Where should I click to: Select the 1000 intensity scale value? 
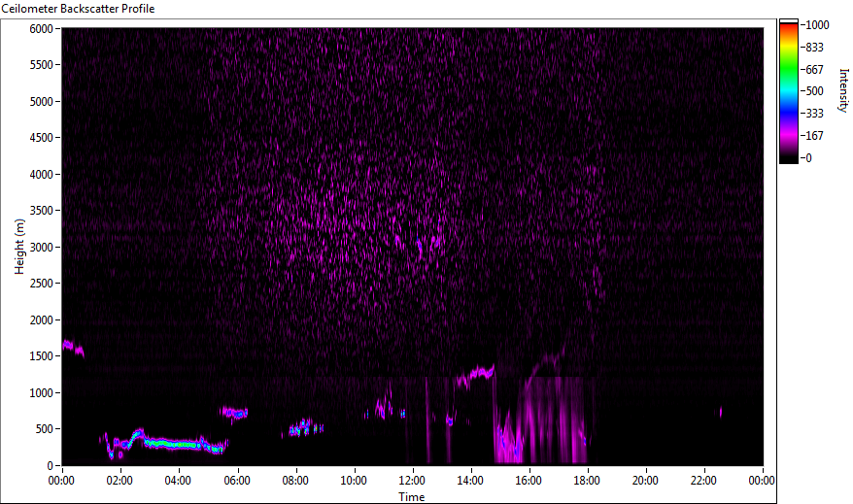818,25
